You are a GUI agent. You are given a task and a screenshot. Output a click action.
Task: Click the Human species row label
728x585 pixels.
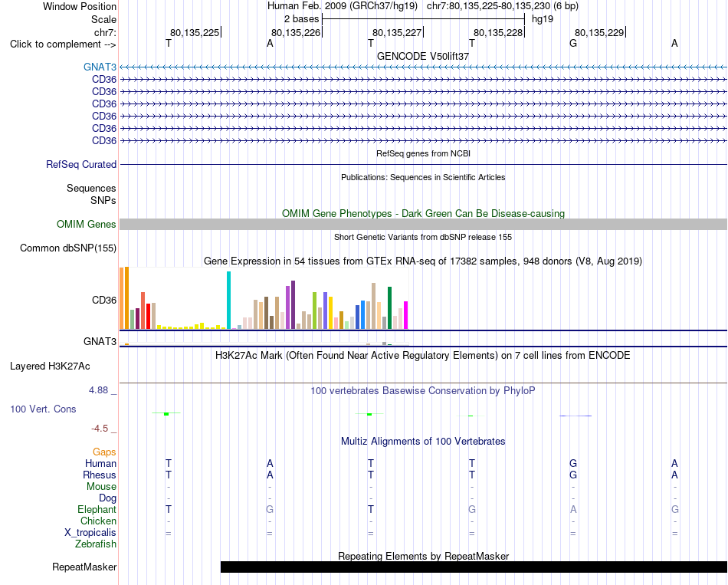click(100, 463)
